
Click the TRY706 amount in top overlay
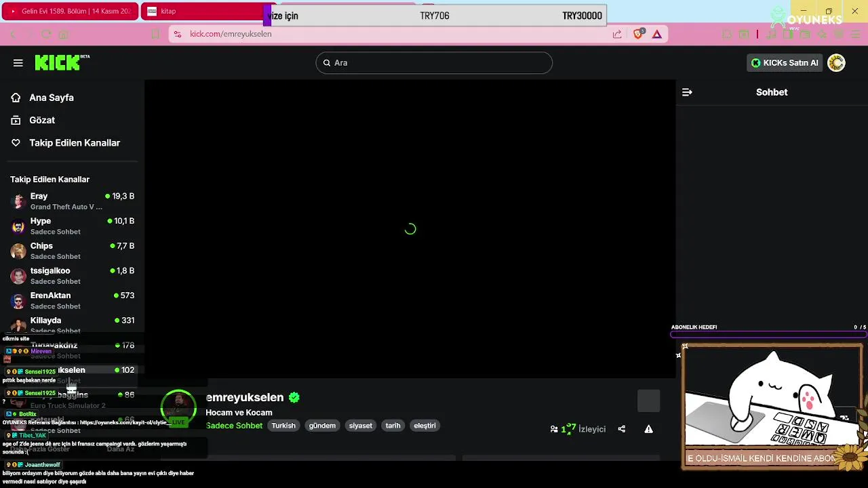point(435,16)
